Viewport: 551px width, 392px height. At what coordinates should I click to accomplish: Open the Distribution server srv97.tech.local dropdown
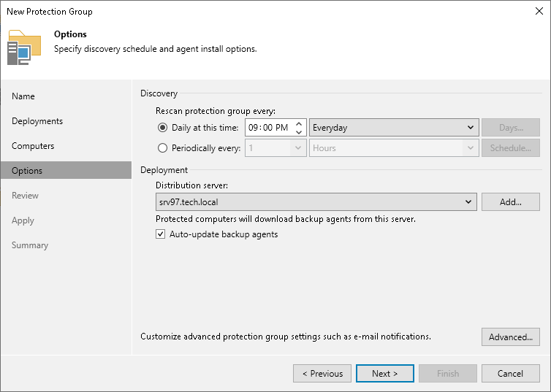(x=316, y=201)
